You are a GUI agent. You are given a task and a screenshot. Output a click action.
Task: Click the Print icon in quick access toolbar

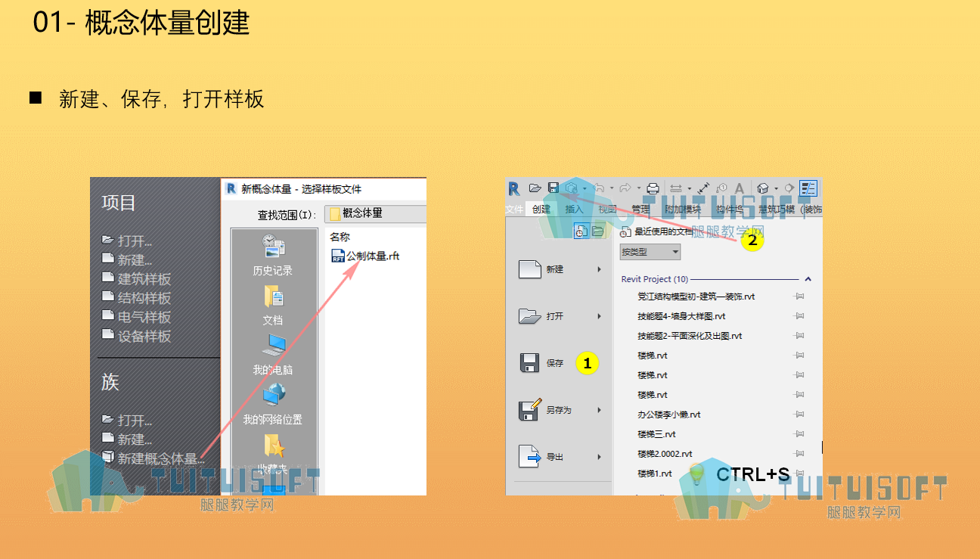coord(653,188)
